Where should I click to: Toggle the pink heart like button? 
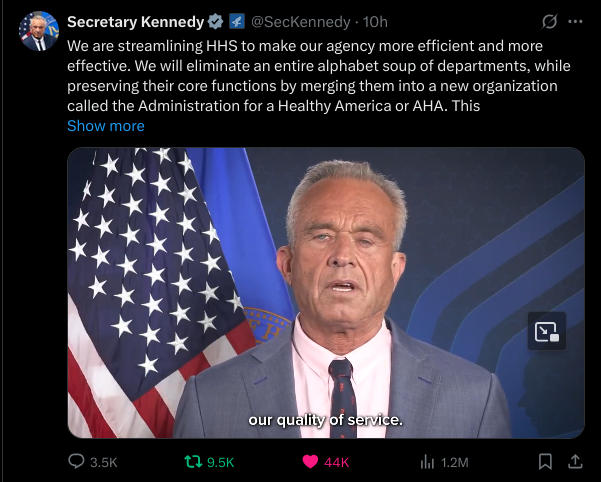(310, 461)
